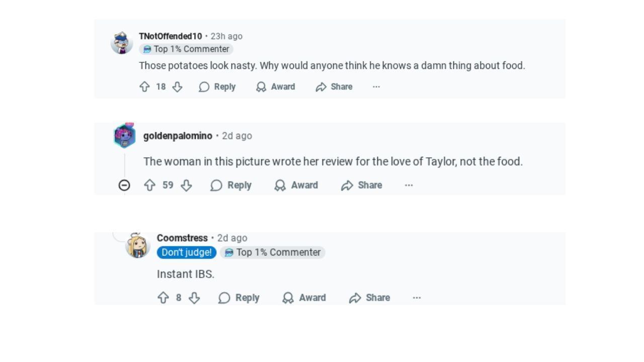
Task: Share goldenpalomino's comment
Action: click(x=362, y=186)
